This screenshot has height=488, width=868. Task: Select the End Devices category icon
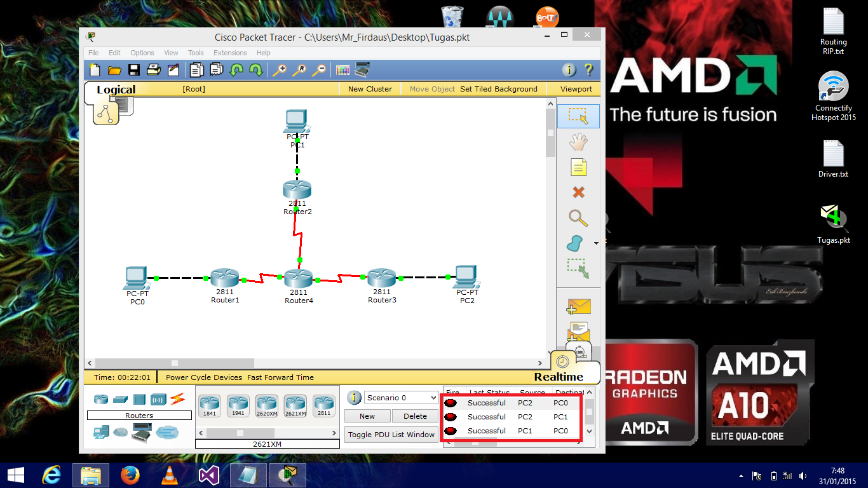[x=101, y=432]
